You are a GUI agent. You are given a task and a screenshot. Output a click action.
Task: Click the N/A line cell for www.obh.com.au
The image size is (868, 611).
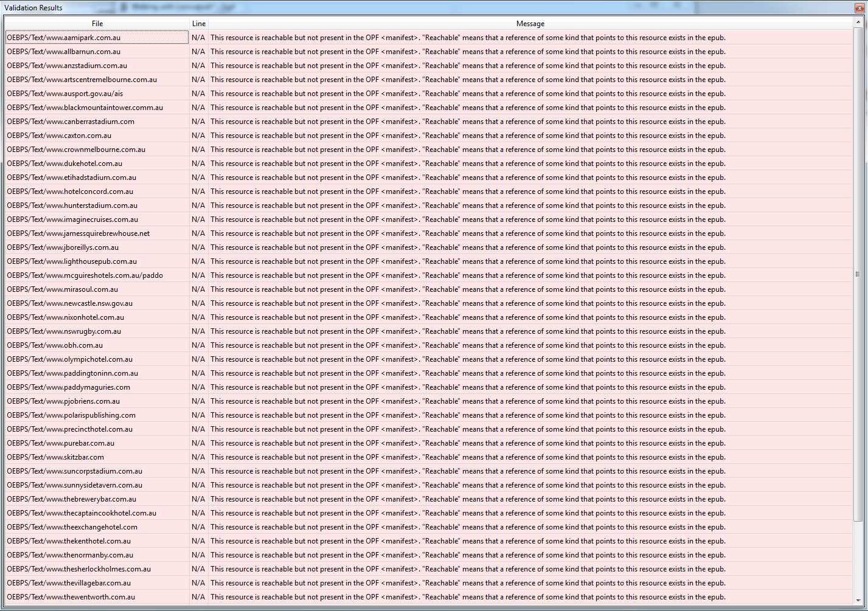198,345
